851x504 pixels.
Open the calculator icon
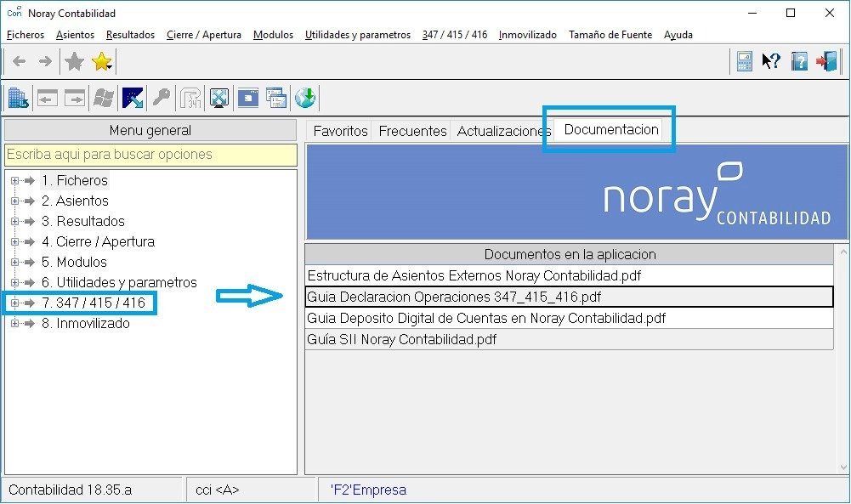[745, 61]
